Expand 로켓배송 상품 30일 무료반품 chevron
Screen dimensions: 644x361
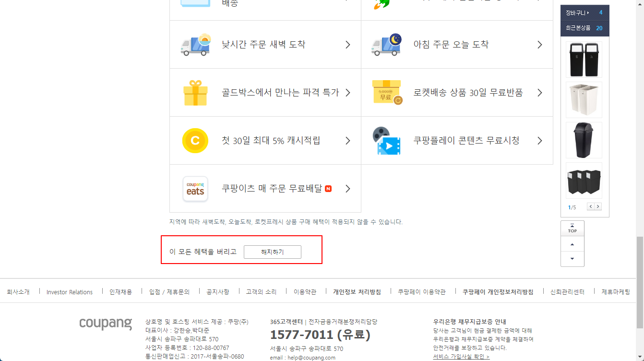(x=540, y=93)
